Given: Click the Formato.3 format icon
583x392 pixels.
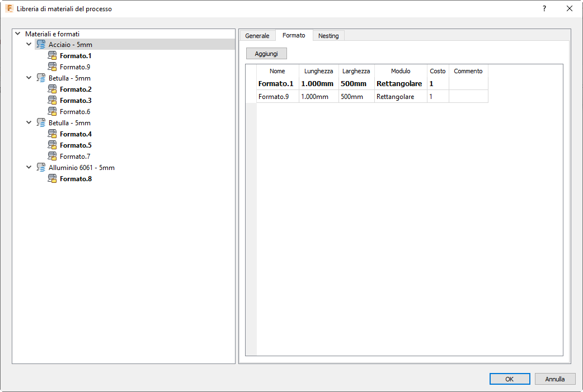Looking at the screenshot, I should (x=53, y=100).
